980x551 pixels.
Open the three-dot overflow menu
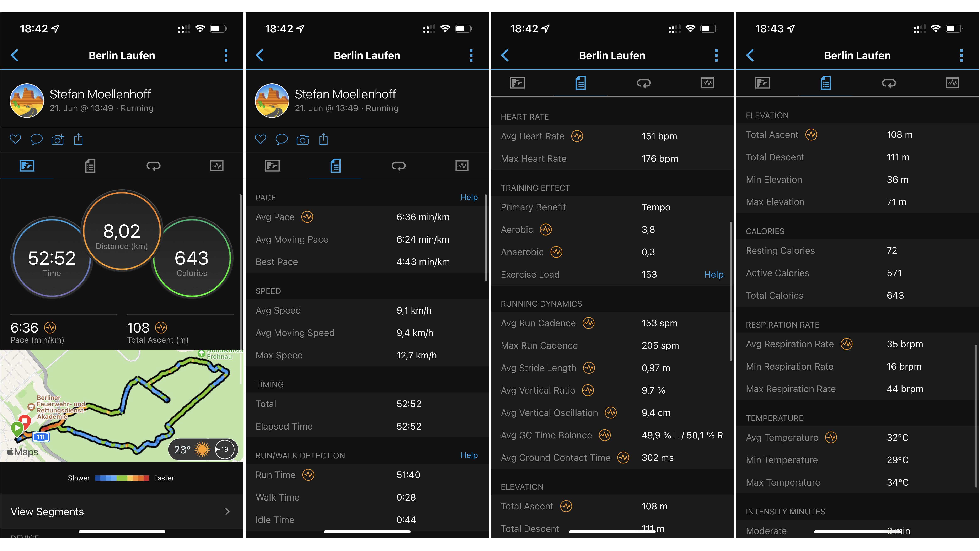click(226, 55)
